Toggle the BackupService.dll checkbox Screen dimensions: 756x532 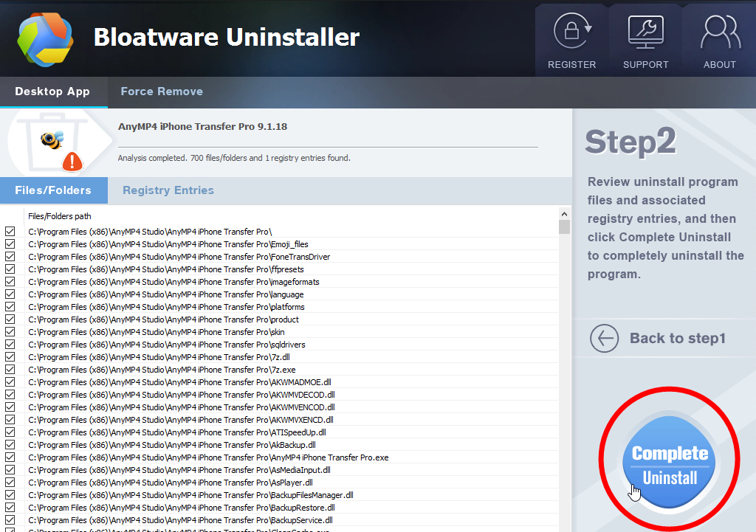pyautogui.click(x=10, y=520)
